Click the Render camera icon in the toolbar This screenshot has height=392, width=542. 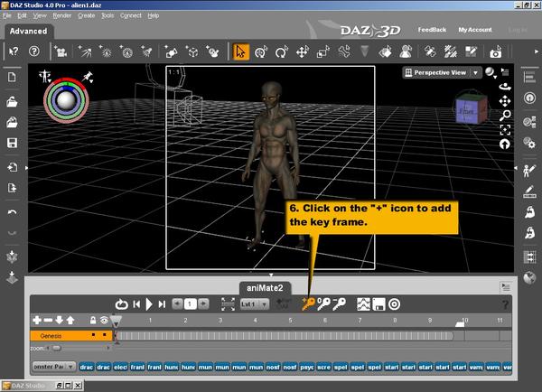[495, 51]
